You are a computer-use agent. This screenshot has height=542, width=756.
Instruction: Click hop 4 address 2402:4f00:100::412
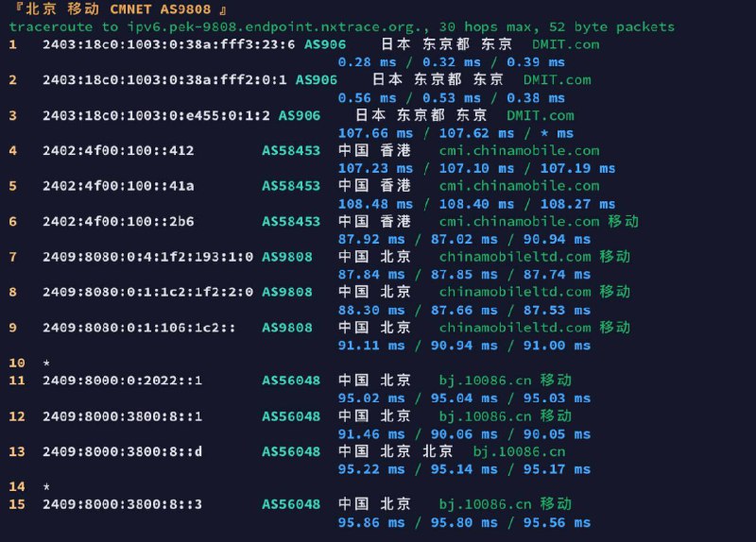click(x=118, y=151)
